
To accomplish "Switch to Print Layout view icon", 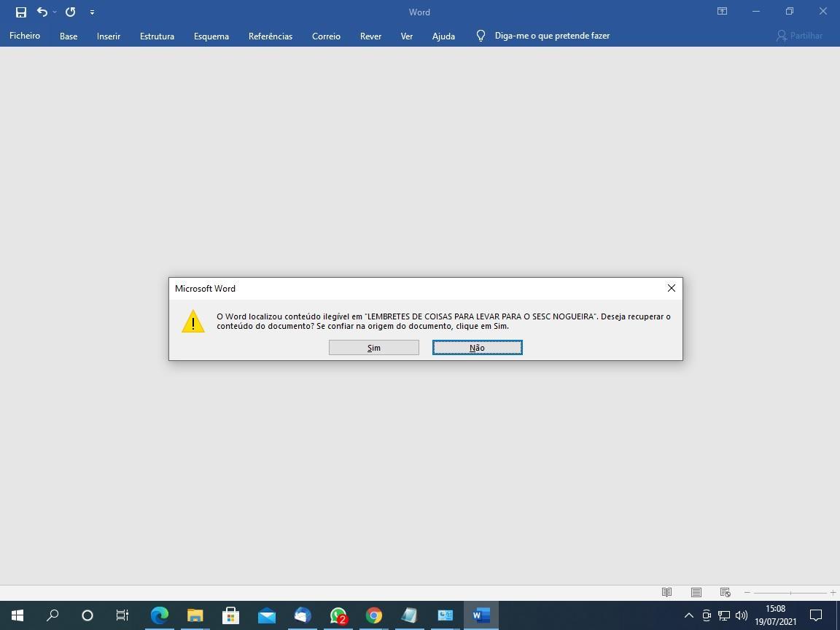I will point(696,593).
